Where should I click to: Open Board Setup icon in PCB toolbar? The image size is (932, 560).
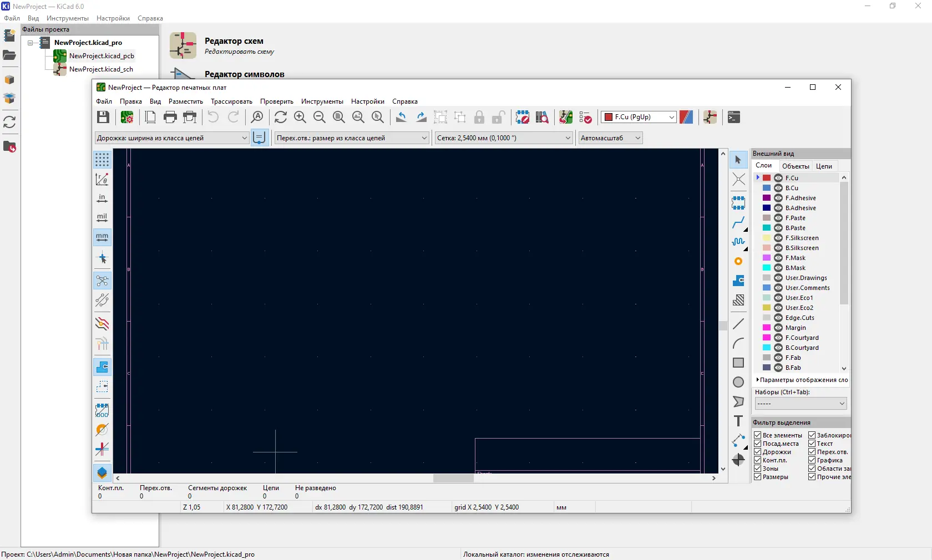click(127, 117)
